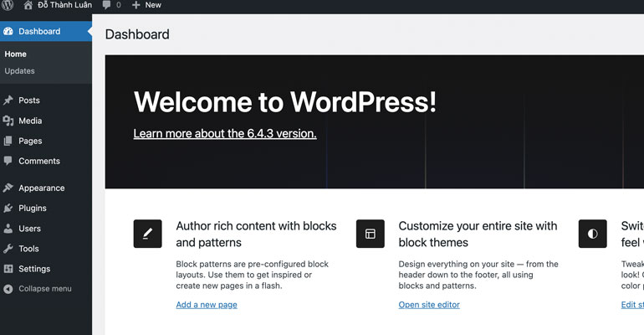Screen dimensions: 644x335
Task: Click the Đỗ Thành Luân site name
Action: pos(65,5)
